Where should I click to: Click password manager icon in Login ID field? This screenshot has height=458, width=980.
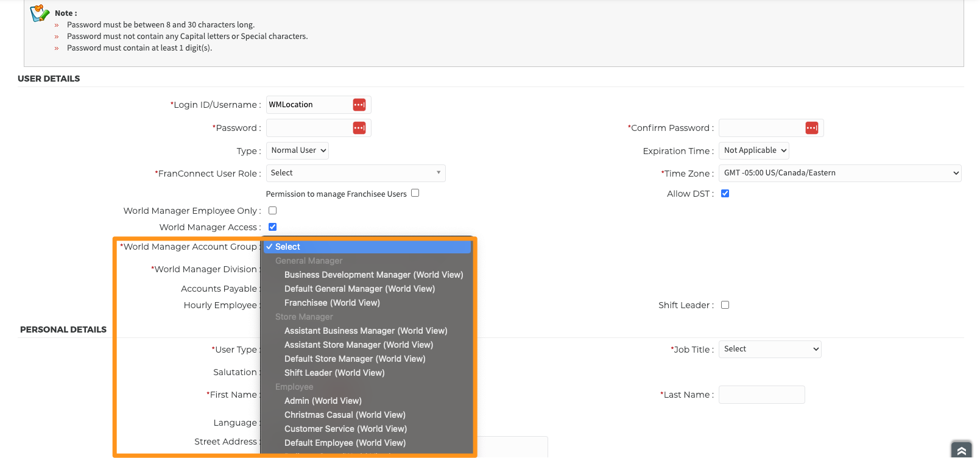coord(359,105)
